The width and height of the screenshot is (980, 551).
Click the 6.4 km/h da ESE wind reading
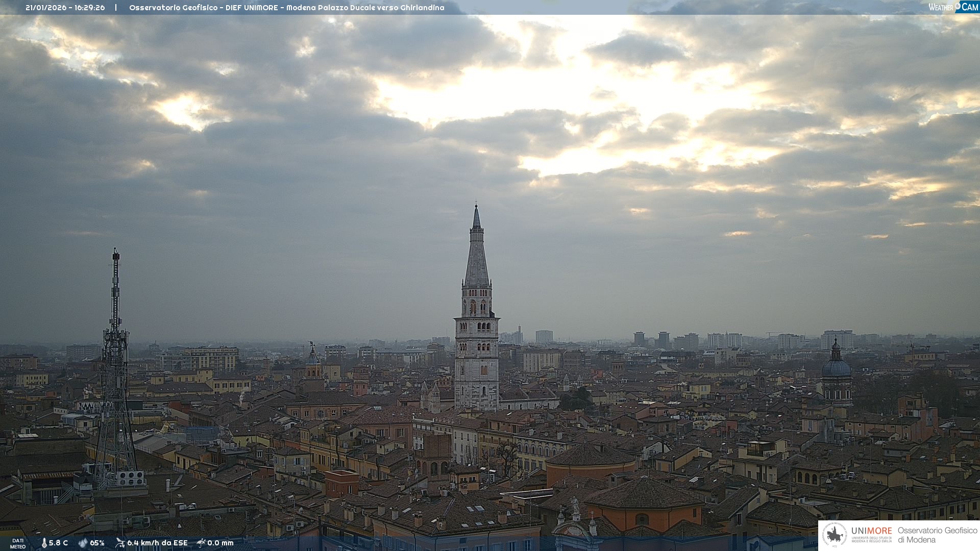[x=157, y=543]
